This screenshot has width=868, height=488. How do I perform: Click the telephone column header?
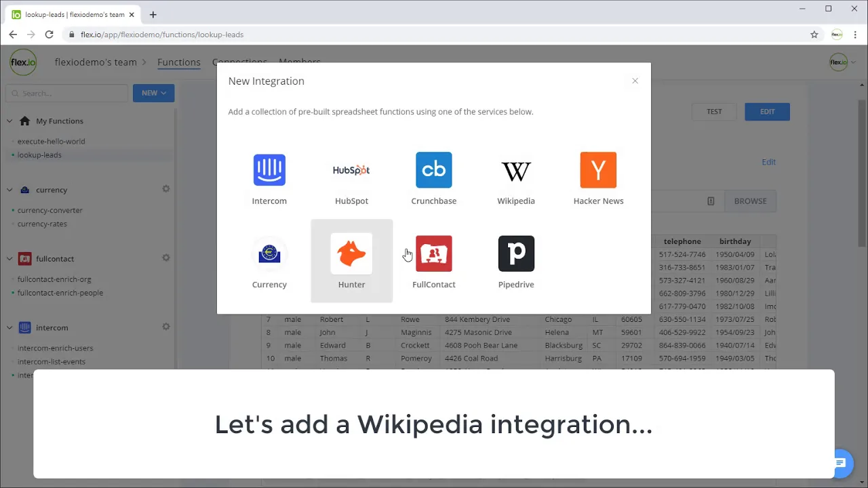click(x=682, y=241)
